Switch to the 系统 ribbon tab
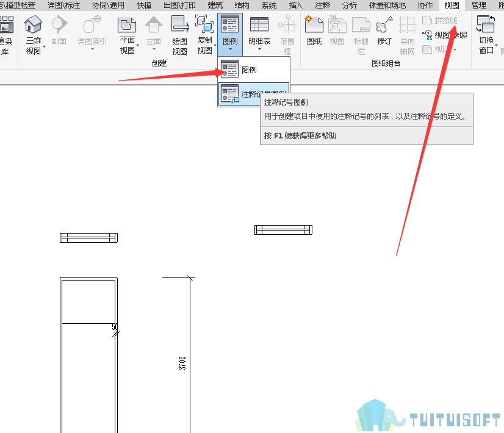 click(268, 5)
